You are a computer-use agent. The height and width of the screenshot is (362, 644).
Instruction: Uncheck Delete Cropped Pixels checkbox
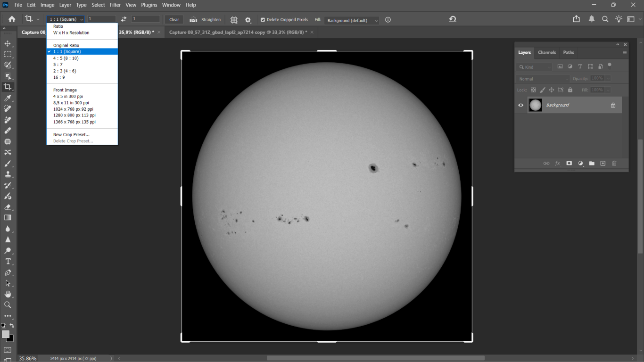263,20
